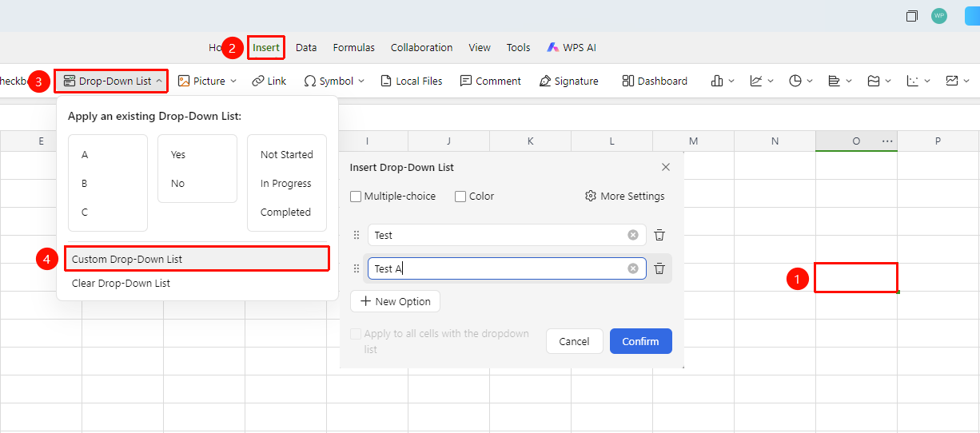Image resolution: width=980 pixels, height=433 pixels.
Task: Choose Clear Drop-Down List
Action: pyautogui.click(x=197, y=283)
